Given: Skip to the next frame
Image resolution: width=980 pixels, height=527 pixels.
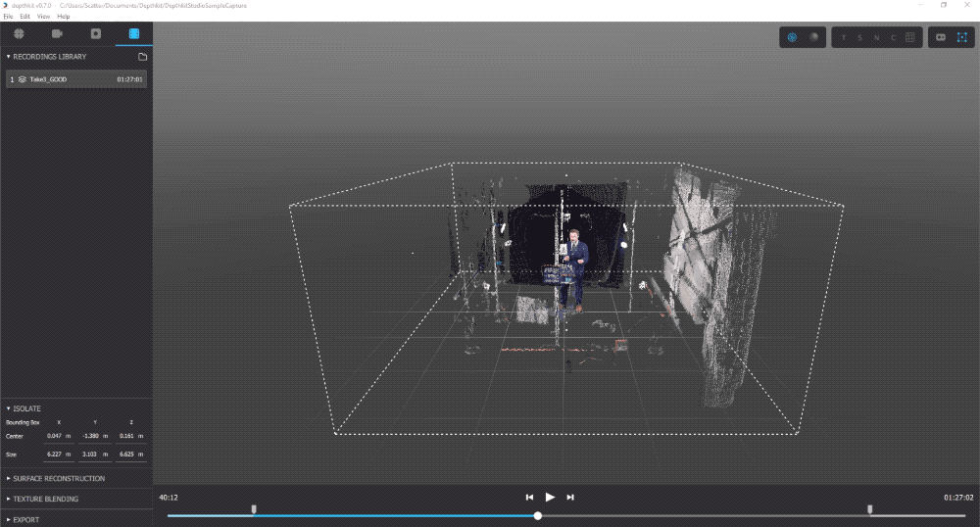Looking at the screenshot, I should point(570,498).
